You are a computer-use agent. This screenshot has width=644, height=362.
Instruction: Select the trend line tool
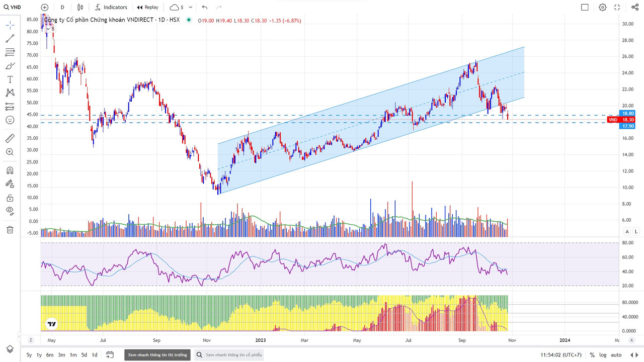click(x=10, y=39)
